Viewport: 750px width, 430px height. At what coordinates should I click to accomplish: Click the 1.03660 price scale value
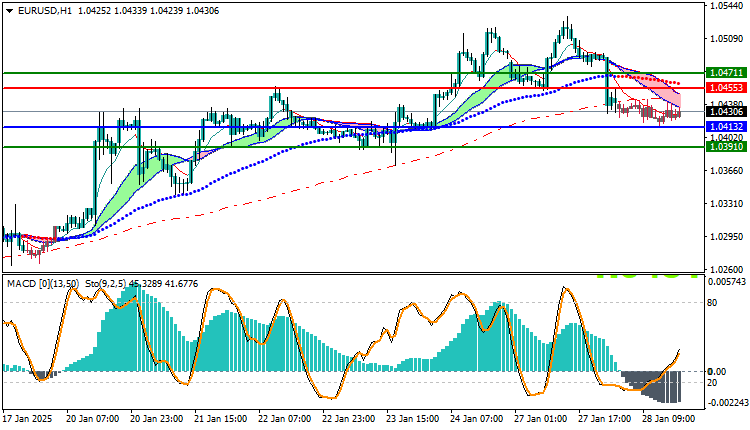click(x=727, y=171)
